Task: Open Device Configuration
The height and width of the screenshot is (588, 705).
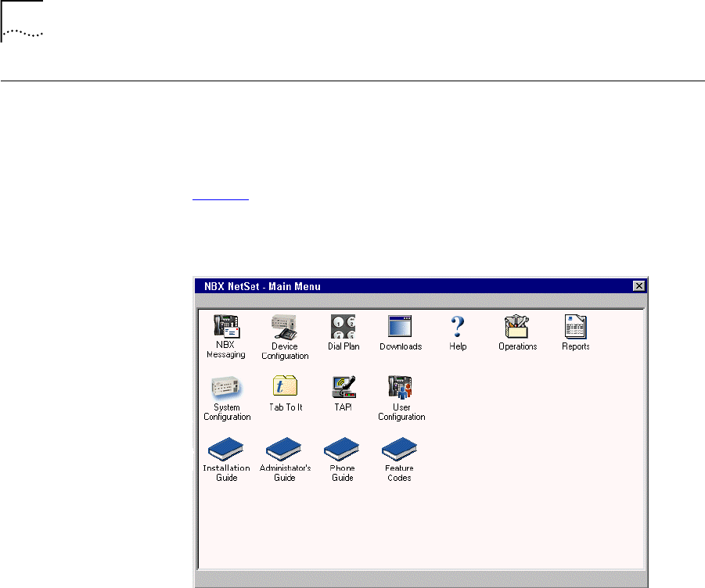Action: pyautogui.click(x=284, y=327)
